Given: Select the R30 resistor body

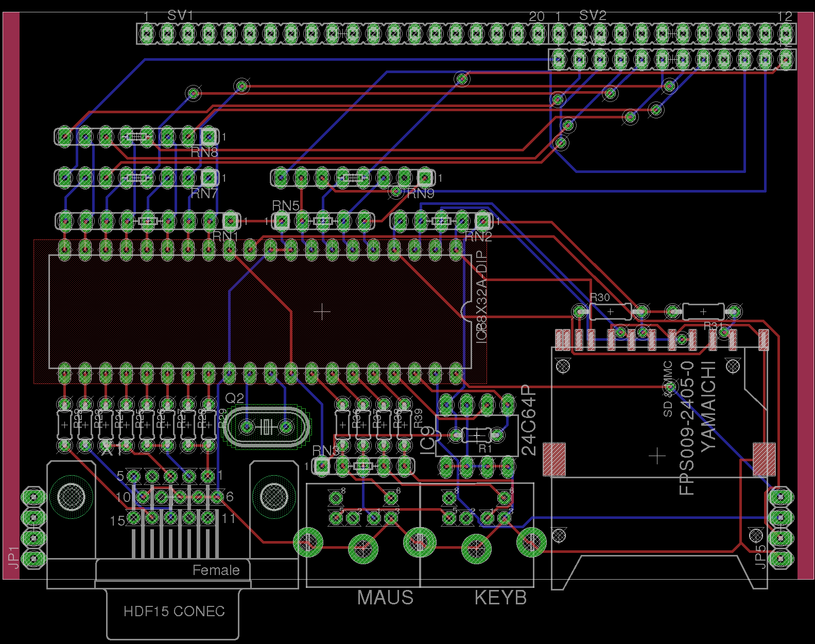Looking at the screenshot, I should point(610,311).
